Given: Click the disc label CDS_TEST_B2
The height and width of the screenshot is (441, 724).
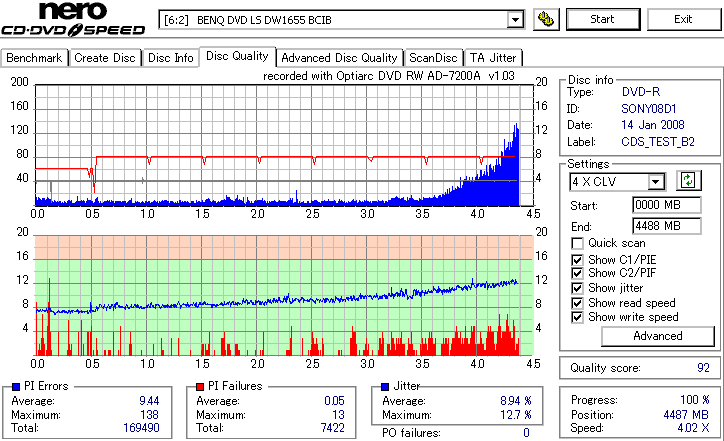Looking at the screenshot, I should [x=658, y=142].
